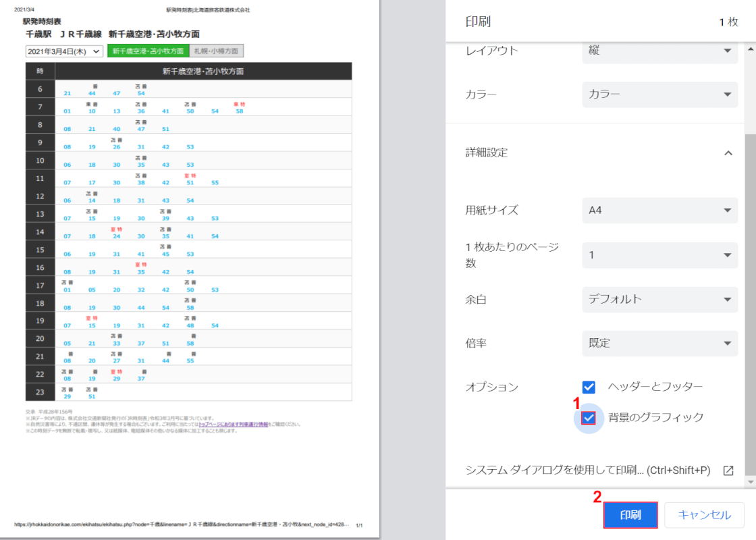
Task: Click the print preview page thumbnail
Action: click(189, 270)
